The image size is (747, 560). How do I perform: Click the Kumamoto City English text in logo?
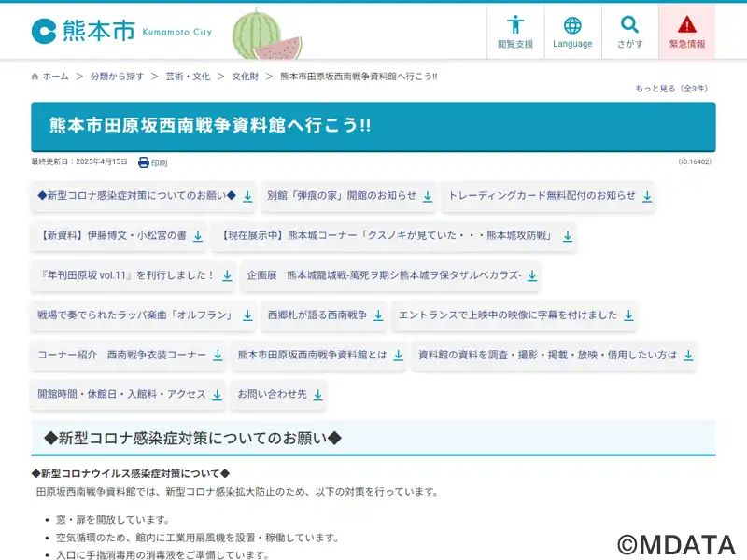pyautogui.click(x=176, y=32)
